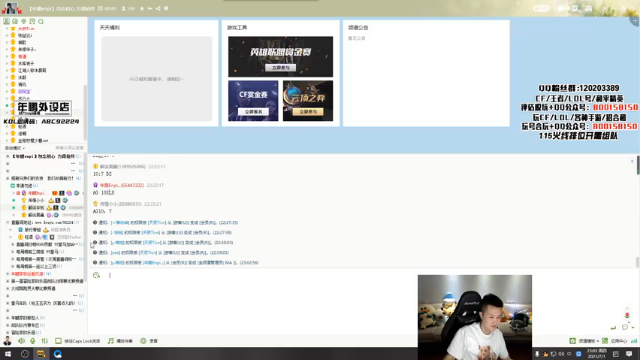Viewport: 640px width, 360px height.
Task: Toggle 按住Caps Lock说话 speaking mode
Action: click(78, 340)
